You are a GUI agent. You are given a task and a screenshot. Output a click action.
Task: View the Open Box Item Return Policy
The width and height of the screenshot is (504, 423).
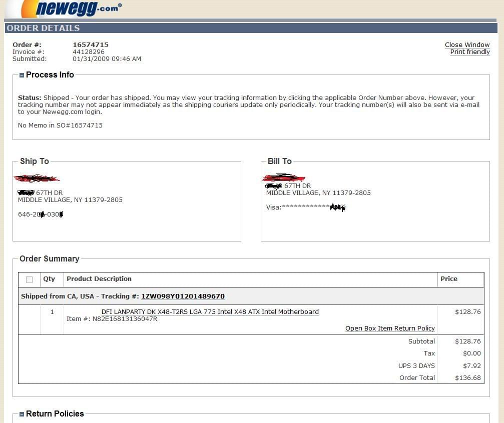click(390, 328)
